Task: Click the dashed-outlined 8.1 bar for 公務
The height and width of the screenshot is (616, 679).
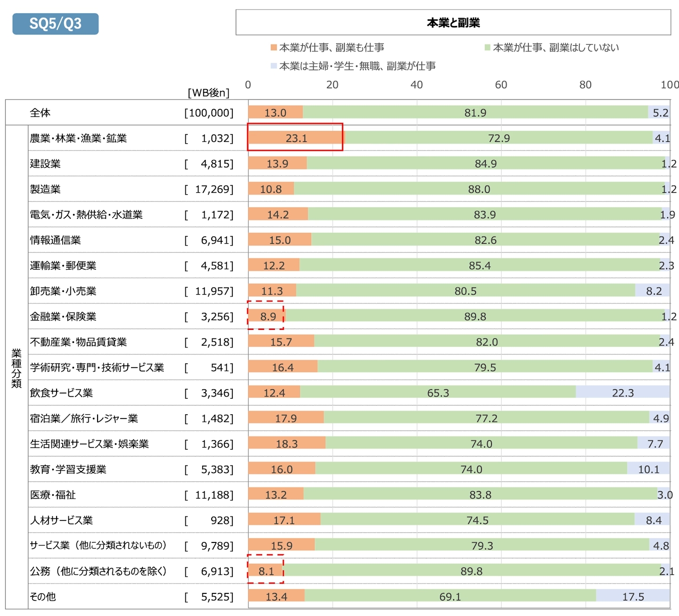Action: click(x=265, y=570)
